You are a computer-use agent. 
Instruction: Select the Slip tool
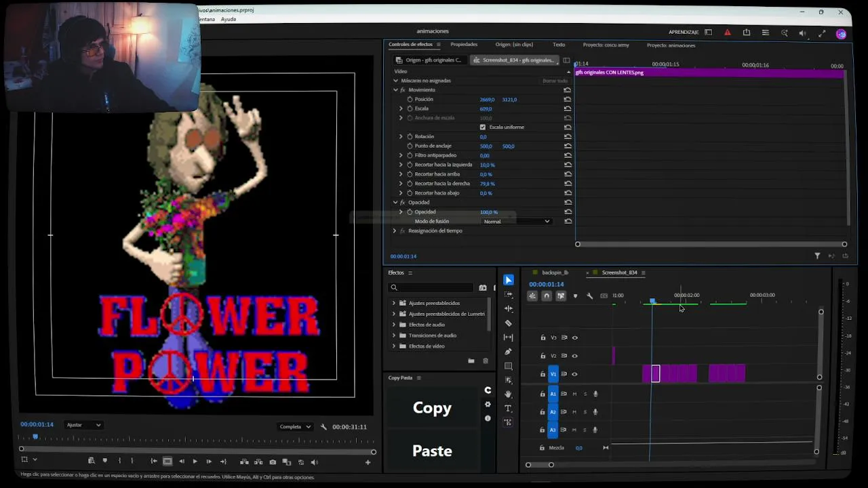pos(509,338)
